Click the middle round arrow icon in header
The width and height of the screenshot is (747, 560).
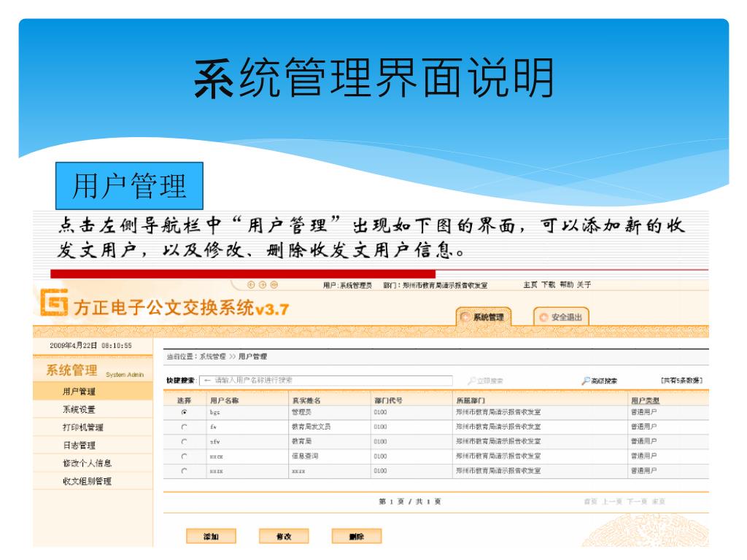point(263,285)
